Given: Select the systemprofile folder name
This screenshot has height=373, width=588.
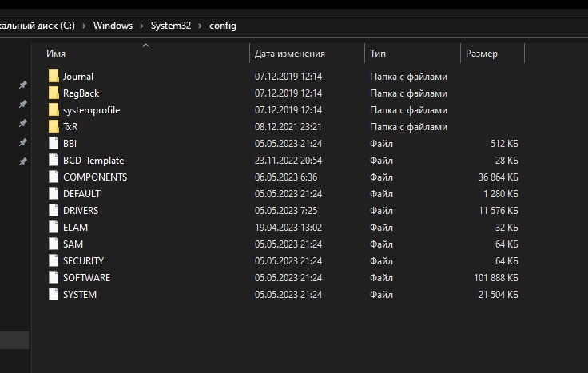Looking at the screenshot, I should pos(92,110).
